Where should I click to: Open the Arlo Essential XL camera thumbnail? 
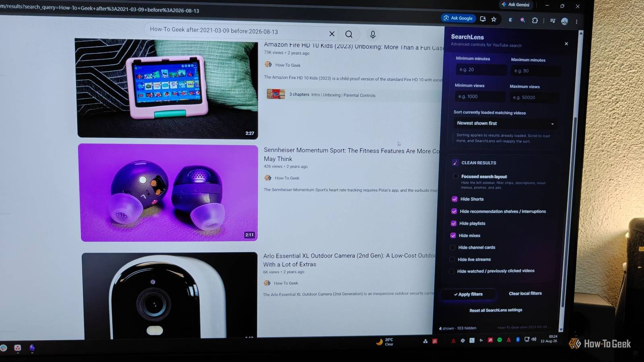point(170,296)
